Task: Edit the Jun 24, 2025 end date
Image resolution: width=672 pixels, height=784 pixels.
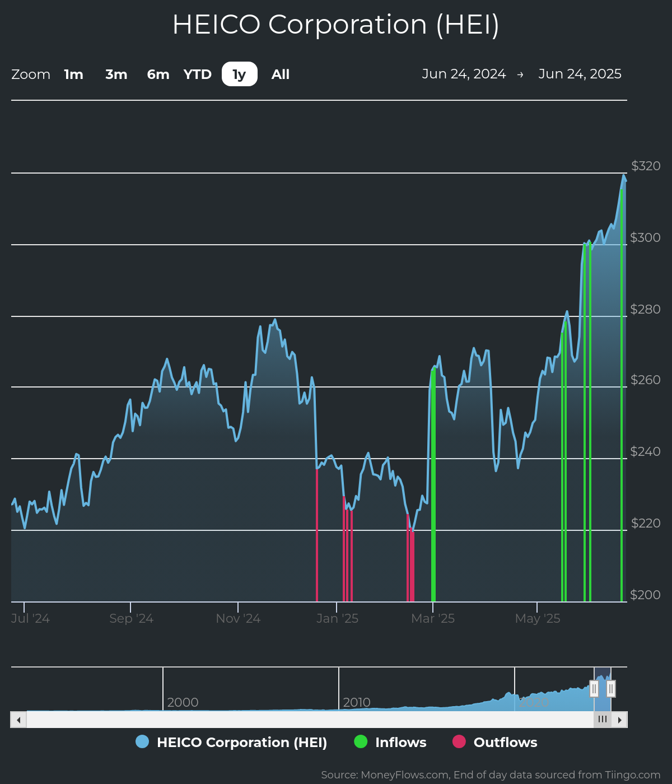Action: pos(580,74)
